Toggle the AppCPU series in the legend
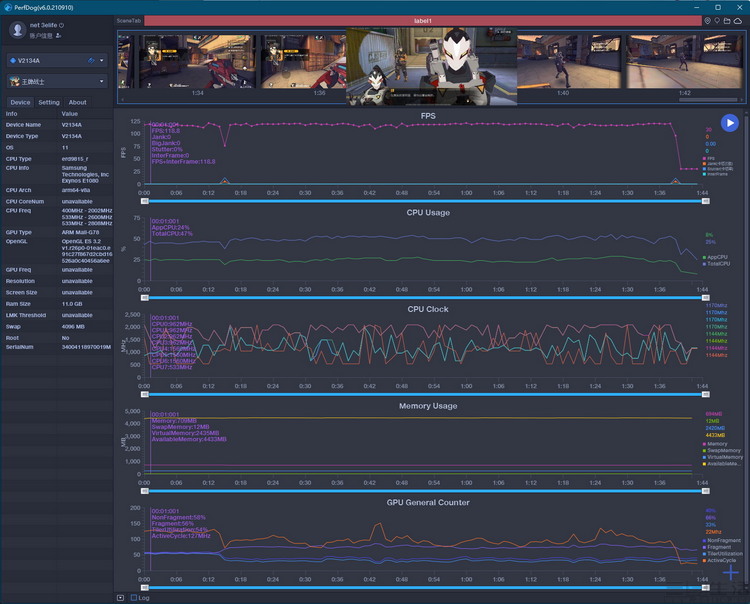Screen dimensions: 750x604 point(716,257)
